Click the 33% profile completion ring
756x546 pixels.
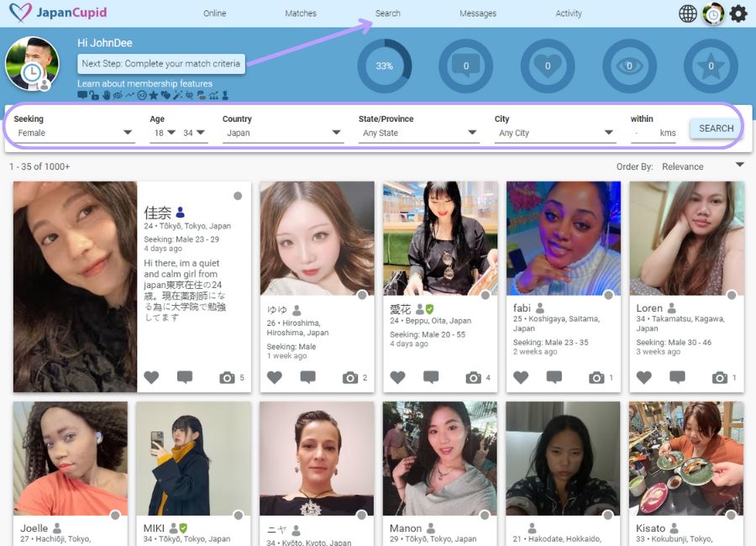pyautogui.click(x=384, y=66)
